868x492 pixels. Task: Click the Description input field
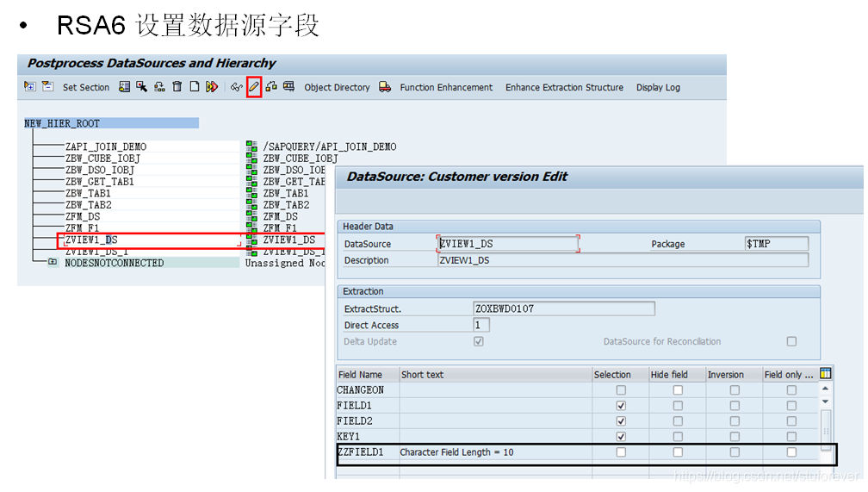[x=623, y=260]
